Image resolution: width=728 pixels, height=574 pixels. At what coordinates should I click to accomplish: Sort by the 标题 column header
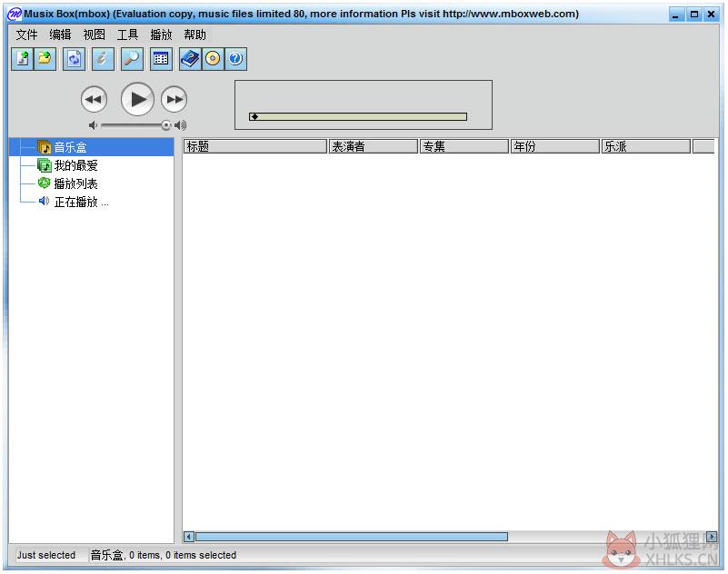[x=254, y=146]
